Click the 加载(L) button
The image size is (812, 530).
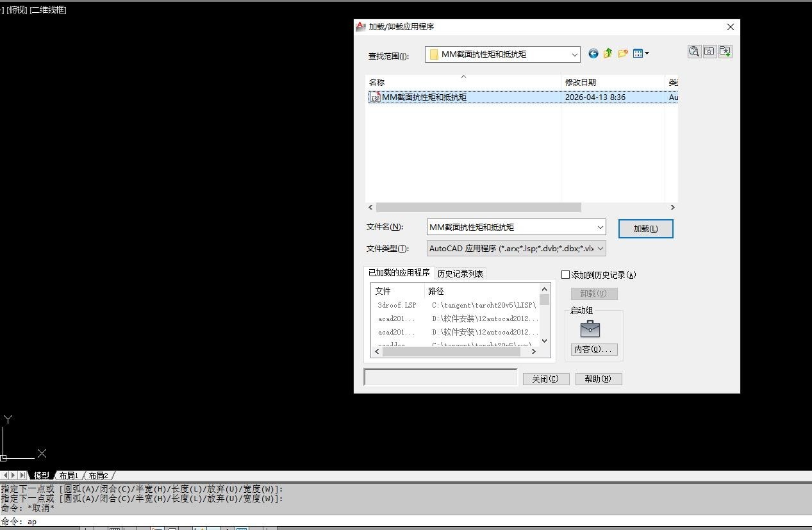645,229
